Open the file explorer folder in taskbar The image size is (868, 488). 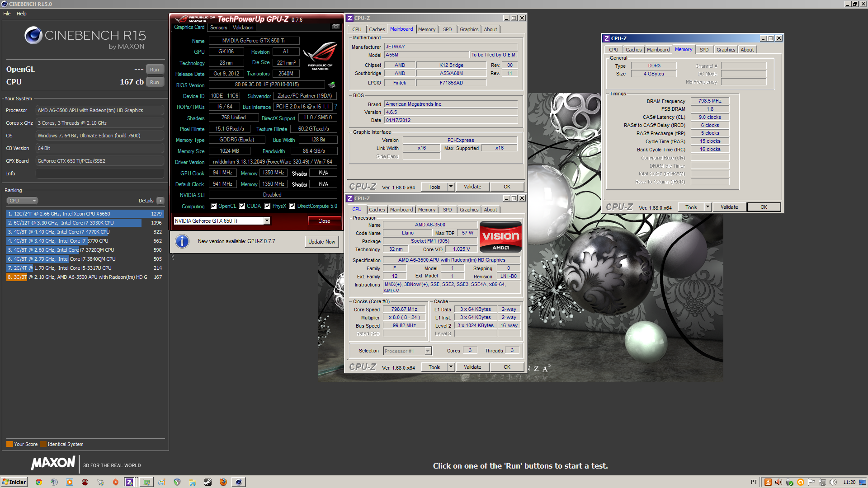[x=193, y=482]
